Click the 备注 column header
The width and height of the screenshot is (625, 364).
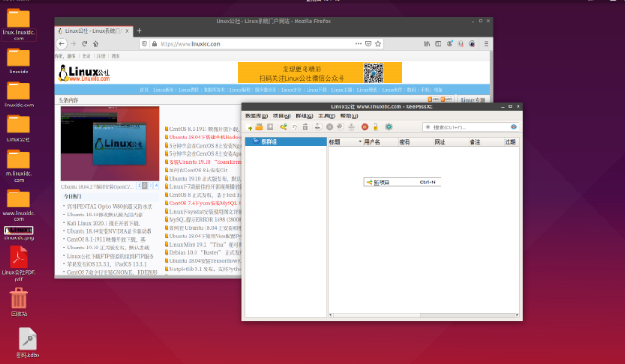(485, 142)
